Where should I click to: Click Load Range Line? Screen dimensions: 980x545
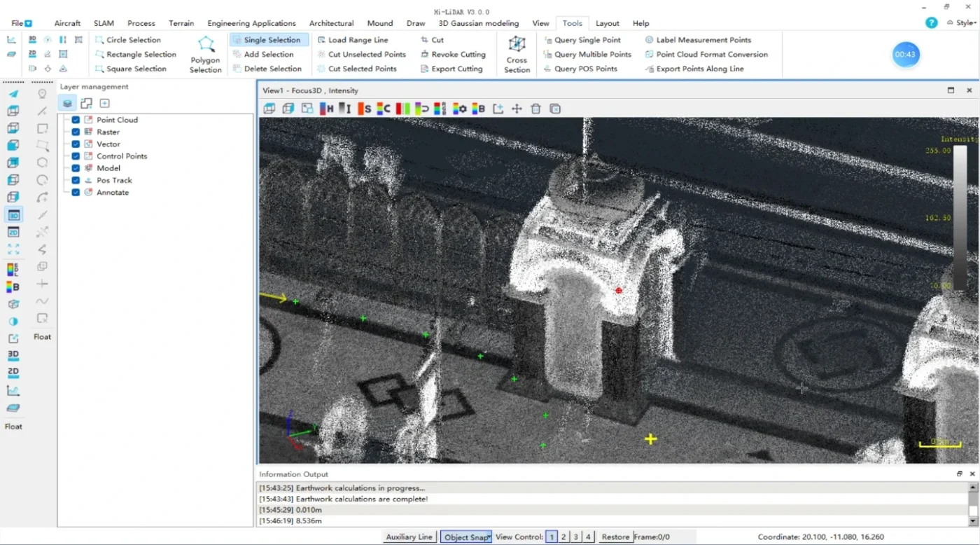[x=352, y=40]
